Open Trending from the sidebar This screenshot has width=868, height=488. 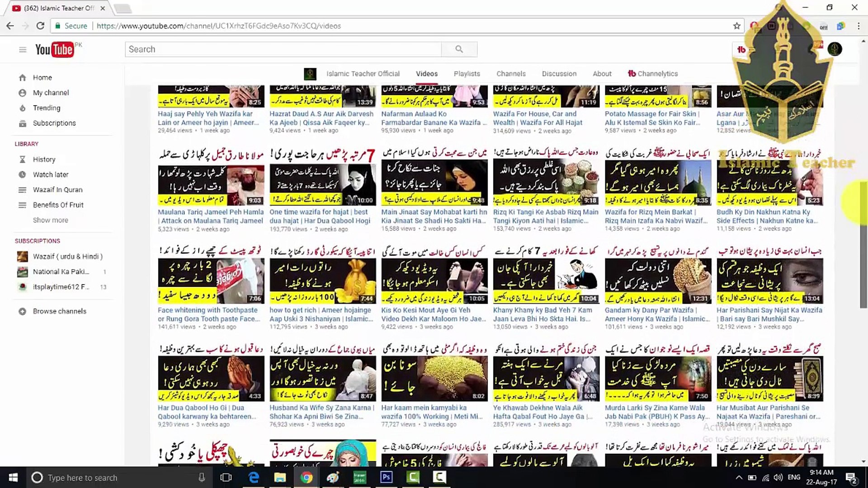point(46,108)
